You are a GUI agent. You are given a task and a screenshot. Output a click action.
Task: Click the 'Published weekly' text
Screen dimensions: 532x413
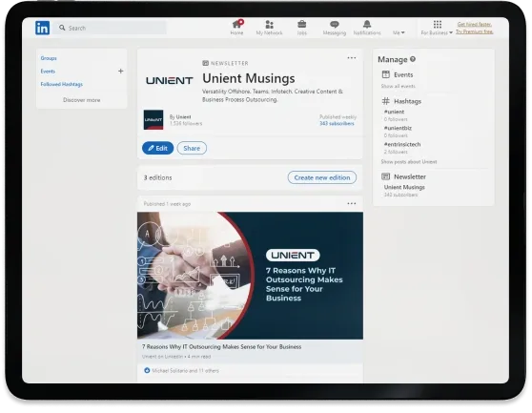pos(338,116)
